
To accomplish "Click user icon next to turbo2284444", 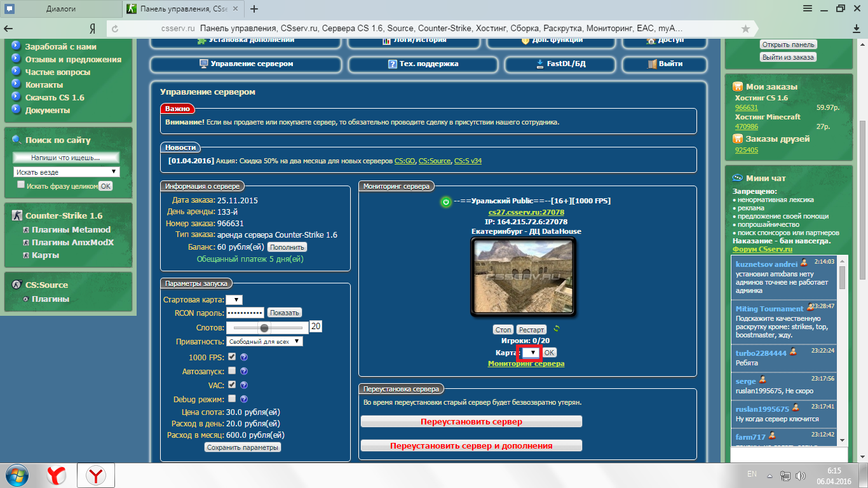I will click(x=793, y=352).
